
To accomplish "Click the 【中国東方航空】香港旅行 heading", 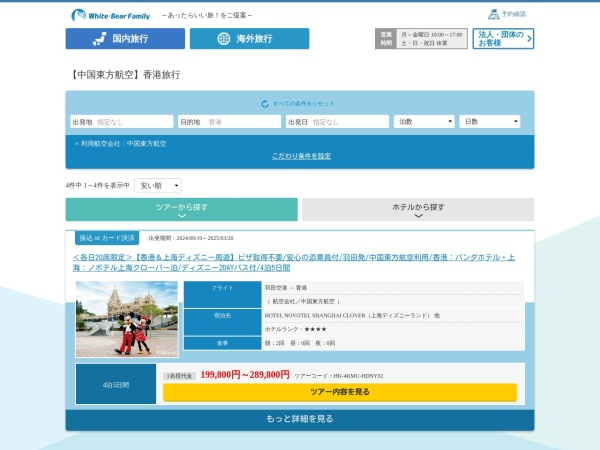I will (125, 75).
